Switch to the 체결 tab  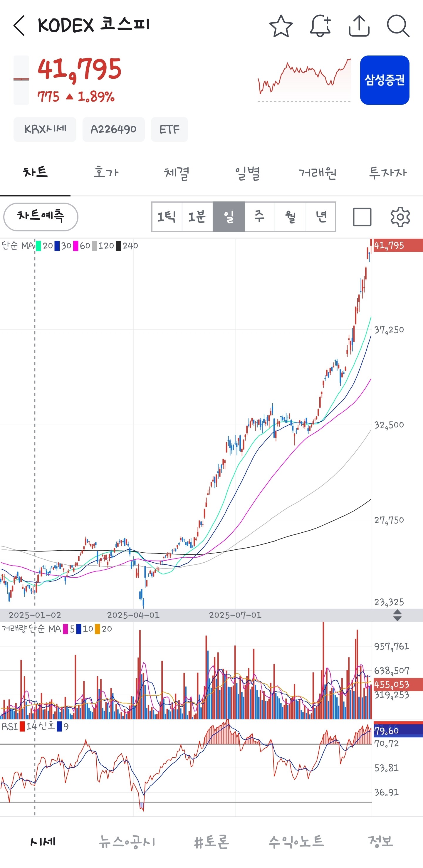176,173
